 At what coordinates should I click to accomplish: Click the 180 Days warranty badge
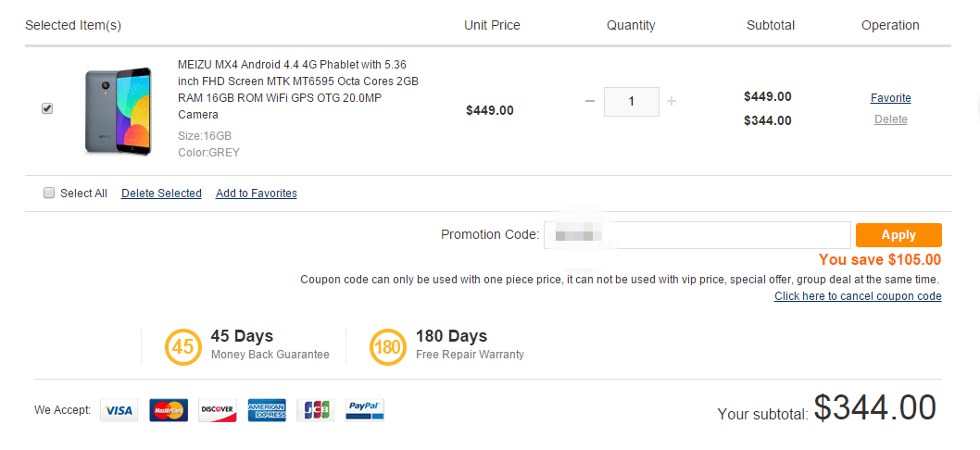point(386,347)
